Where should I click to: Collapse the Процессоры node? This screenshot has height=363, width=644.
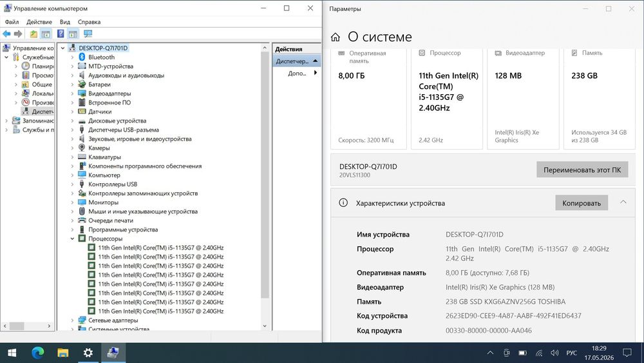[72, 239]
